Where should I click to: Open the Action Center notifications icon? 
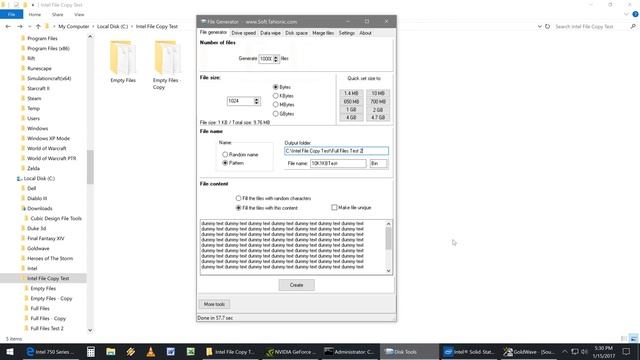(x=627, y=351)
